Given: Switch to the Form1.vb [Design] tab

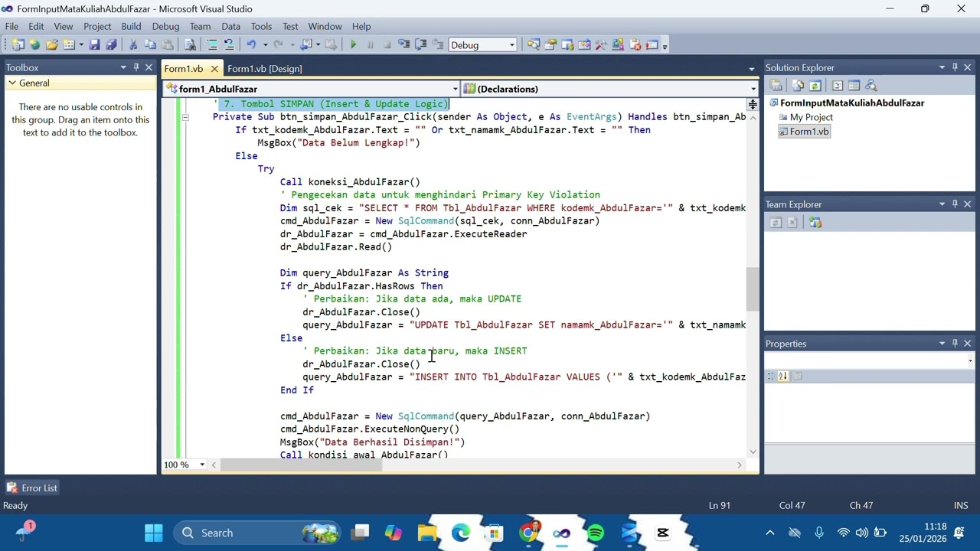Looking at the screenshot, I should (264, 69).
